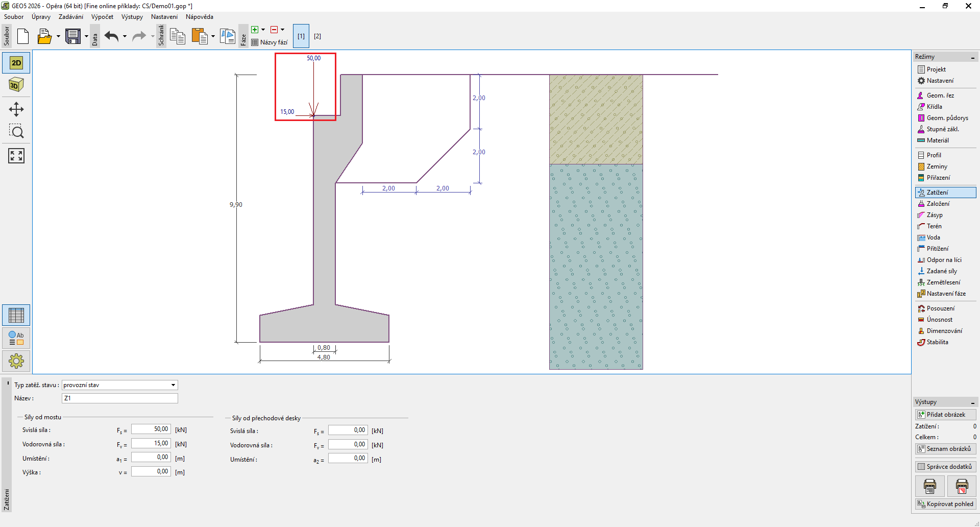Switch to 3D view mode
Image resolution: width=980 pixels, height=527 pixels.
(x=16, y=85)
